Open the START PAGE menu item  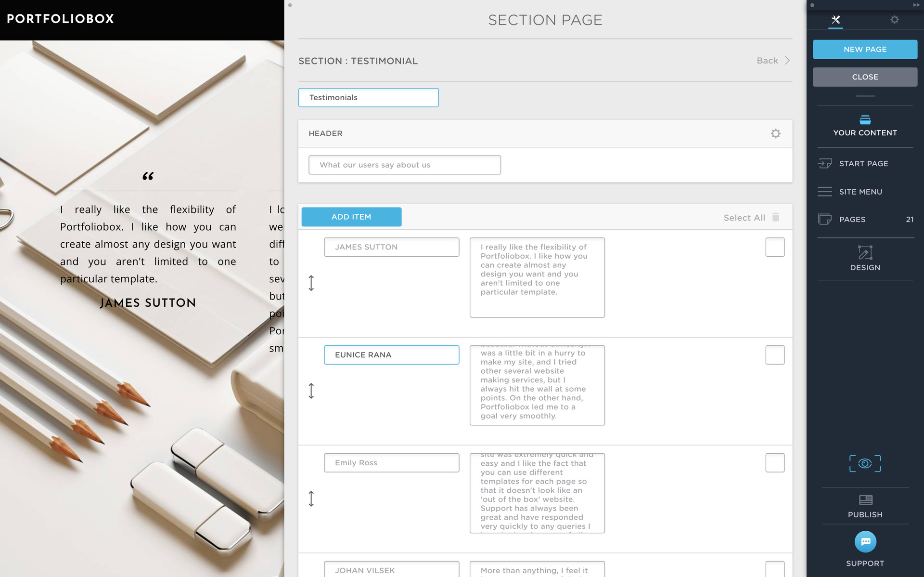point(865,164)
